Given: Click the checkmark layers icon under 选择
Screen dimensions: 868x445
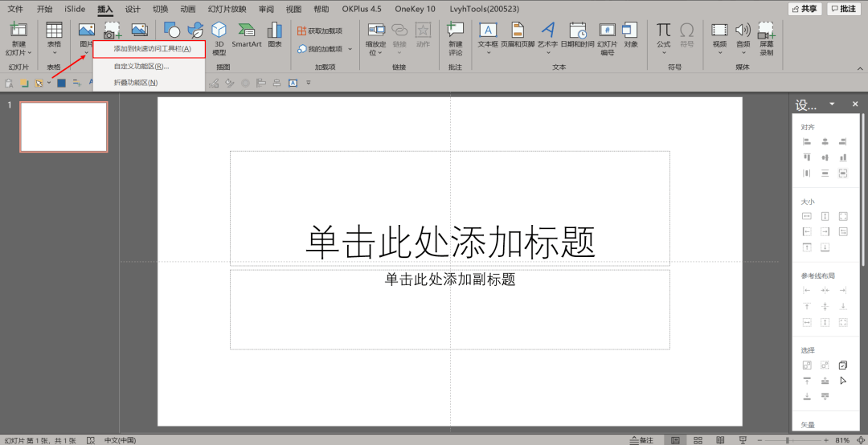Looking at the screenshot, I should [843, 365].
